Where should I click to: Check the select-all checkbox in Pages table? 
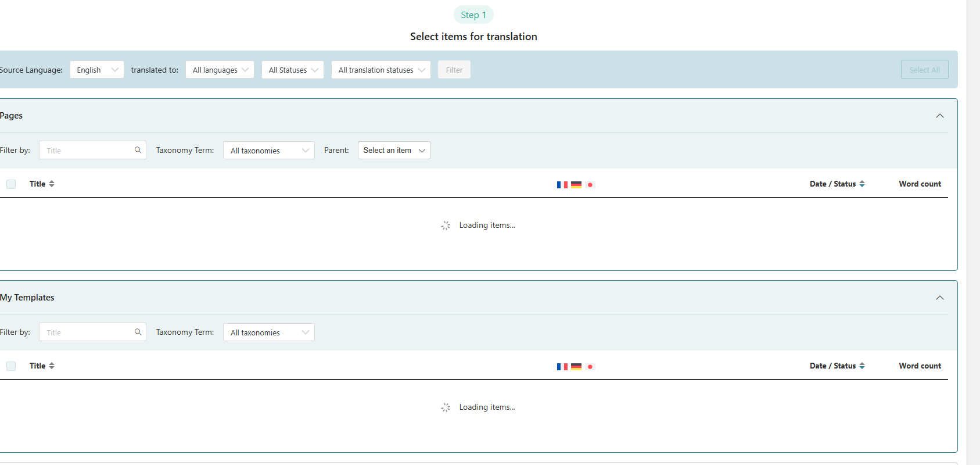11,184
